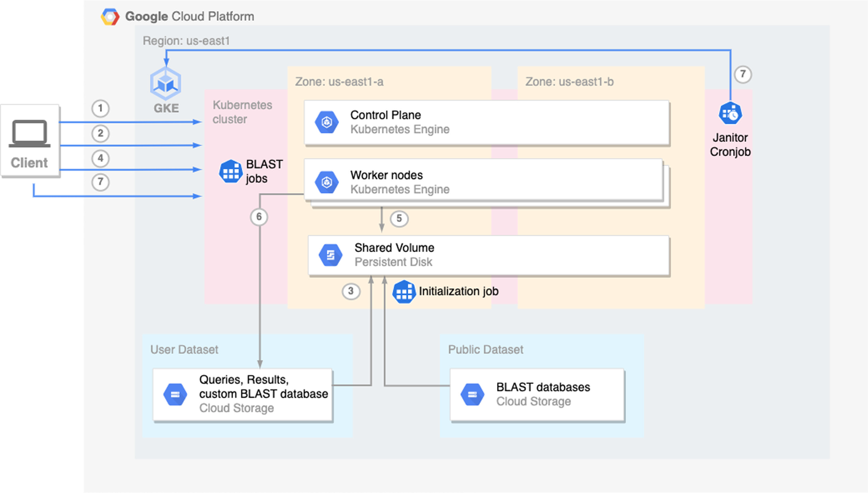Click the 'Client' text label

click(x=29, y=163)
